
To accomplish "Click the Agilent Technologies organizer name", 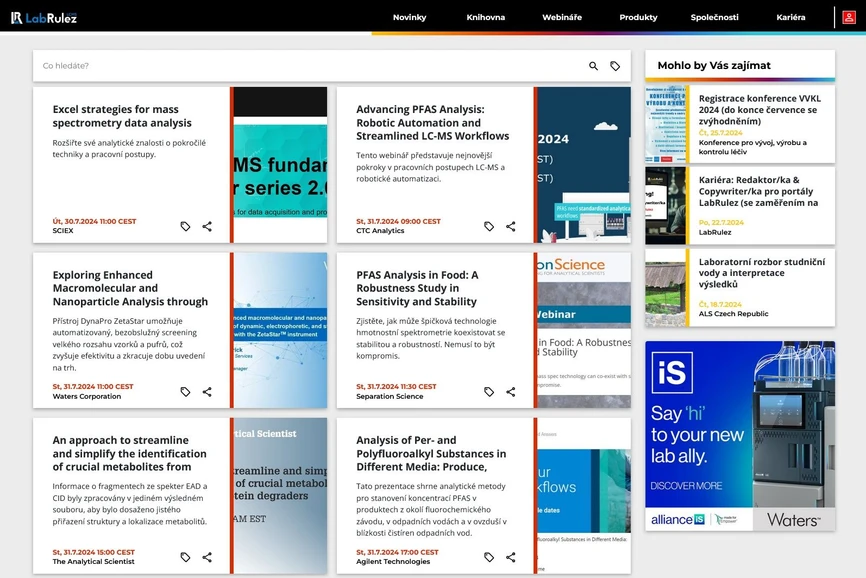I will click(x=393, y=561).
